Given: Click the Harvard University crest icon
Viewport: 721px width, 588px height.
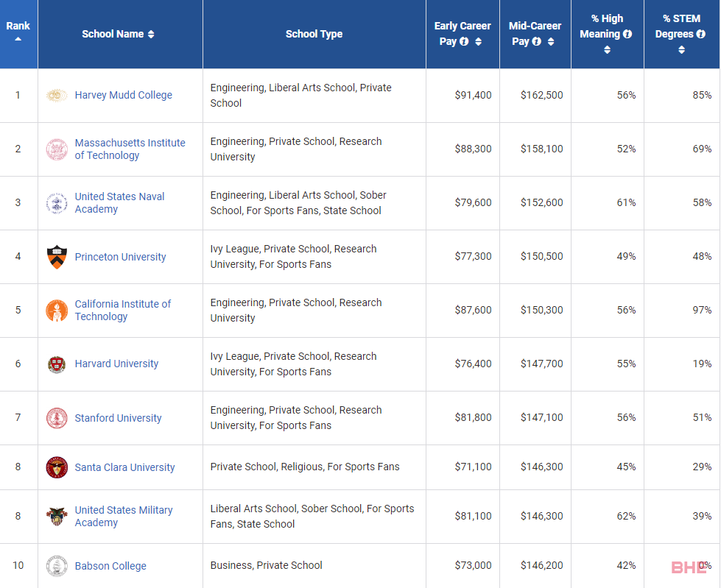Looking at the screenshot, I should coord(57,364).
